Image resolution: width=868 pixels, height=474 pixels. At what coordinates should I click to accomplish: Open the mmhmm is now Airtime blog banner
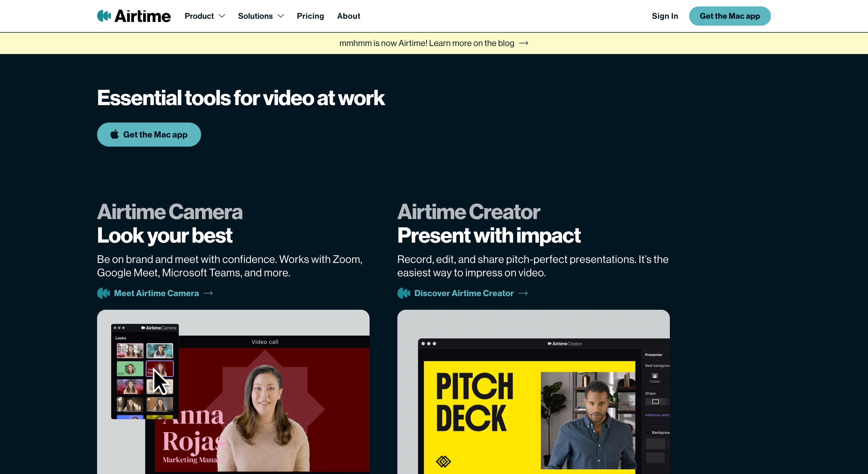click(434, 43)
